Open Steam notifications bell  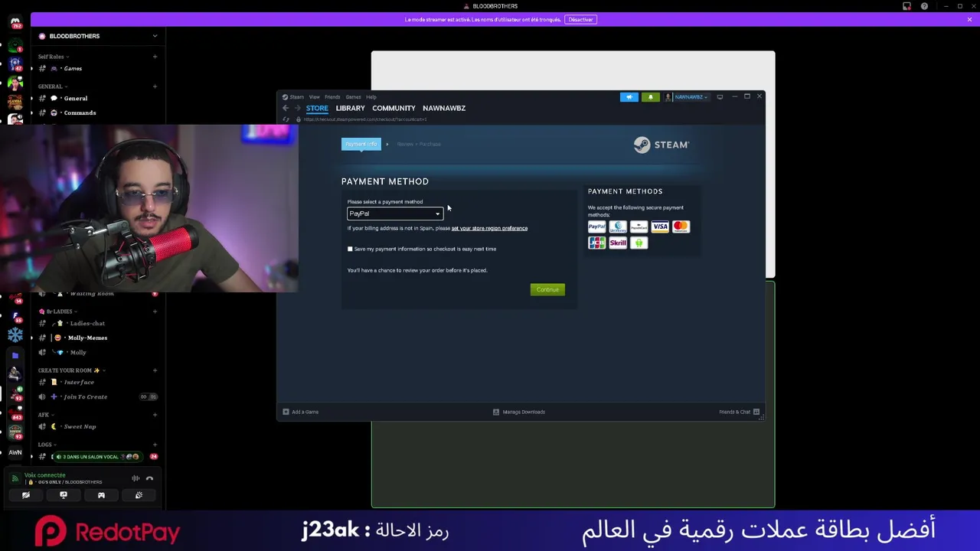650,97
